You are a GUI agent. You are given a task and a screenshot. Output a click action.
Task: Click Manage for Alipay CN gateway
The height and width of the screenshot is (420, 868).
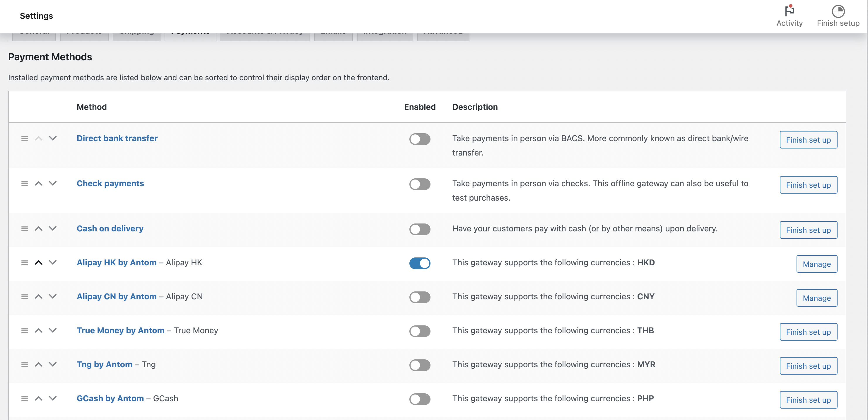coord(816,298)
